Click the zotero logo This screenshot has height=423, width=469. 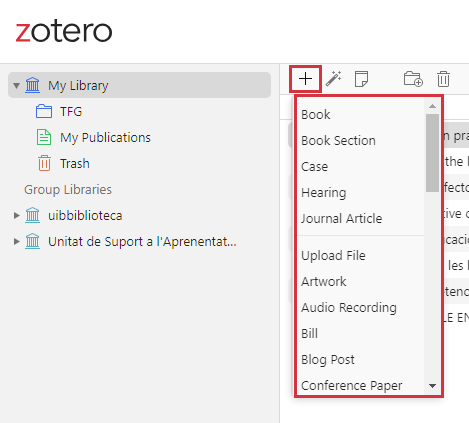(x=64, y=32)
